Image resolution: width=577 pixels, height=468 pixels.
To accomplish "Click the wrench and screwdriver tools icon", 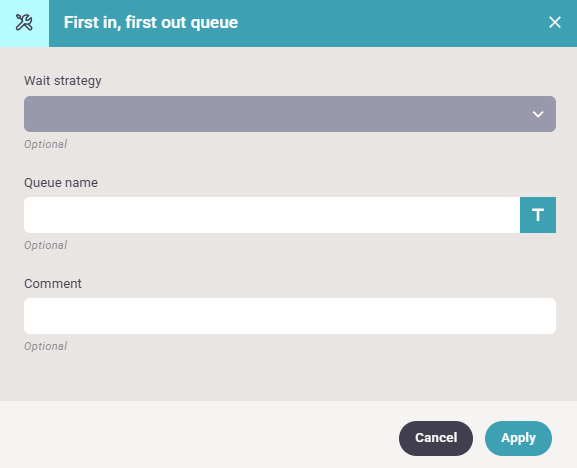I will [24, 23].
